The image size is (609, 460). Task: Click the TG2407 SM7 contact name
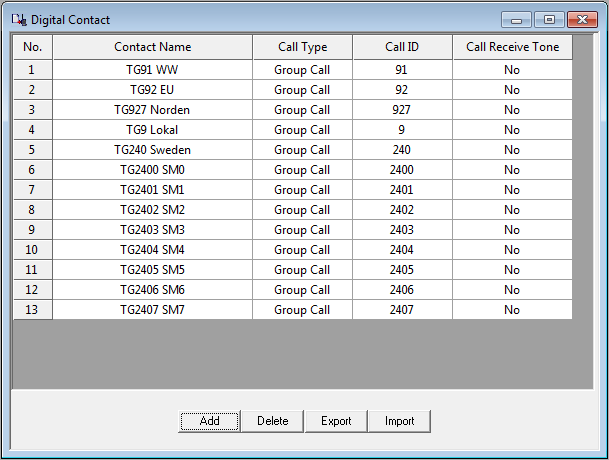coord(152,310)
